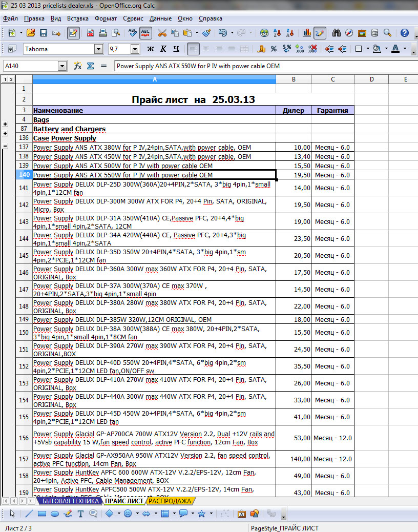Sort descending Z-A icon

point(290,33)
